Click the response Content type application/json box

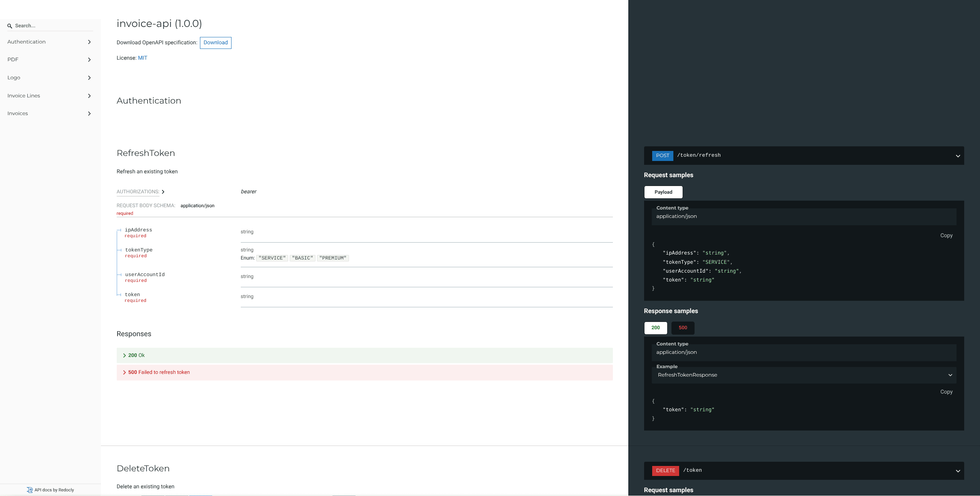804,352
